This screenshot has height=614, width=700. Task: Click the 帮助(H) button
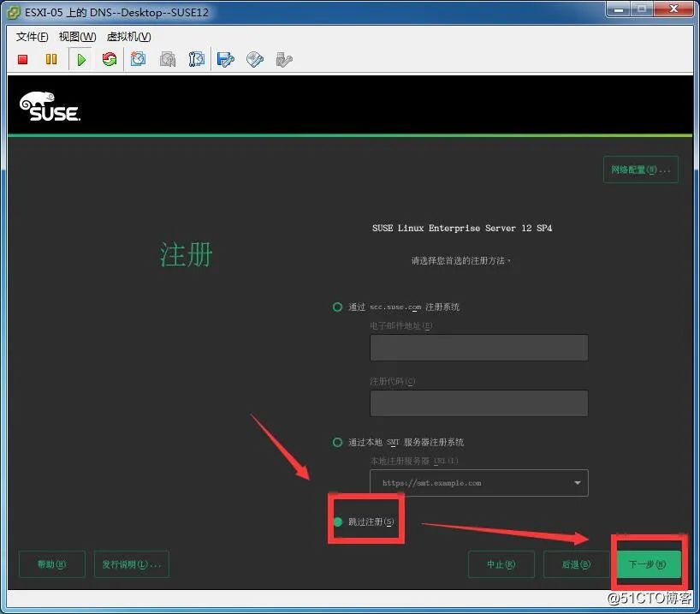[52, 564]
